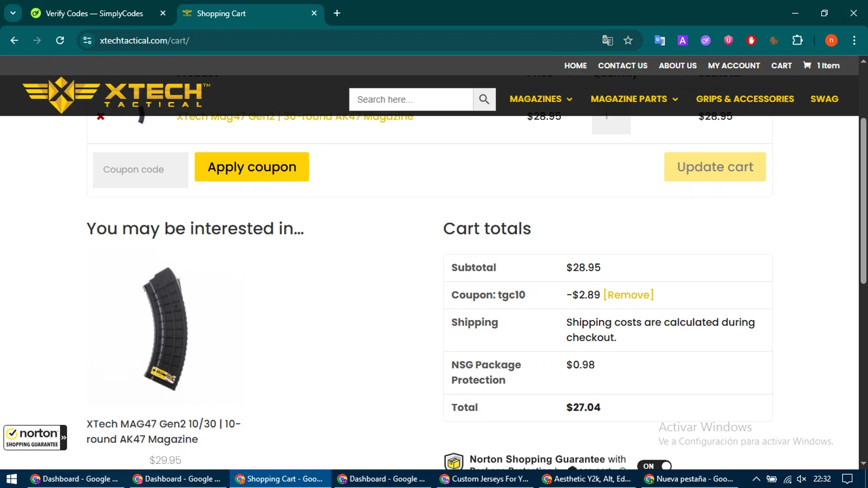Go to HOME in top navigation

575,65
